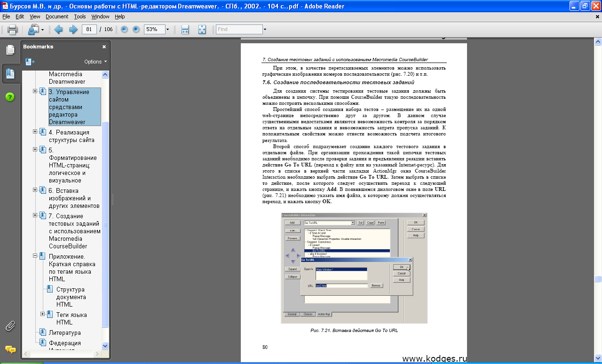Minimize the Adobe Reader window
Image resolution: width=602 pixels, height=364 pixels.
point(574,6)
